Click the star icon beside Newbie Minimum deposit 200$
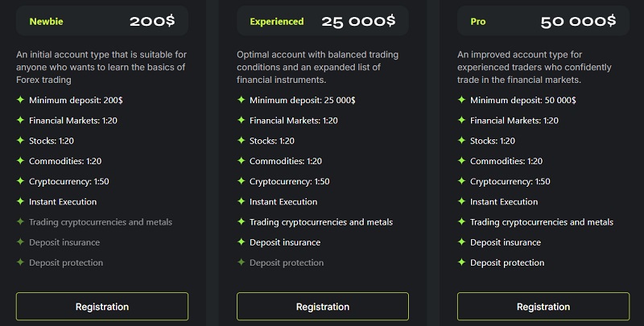This screenshot has height=326, width=644. click(20, 100)
